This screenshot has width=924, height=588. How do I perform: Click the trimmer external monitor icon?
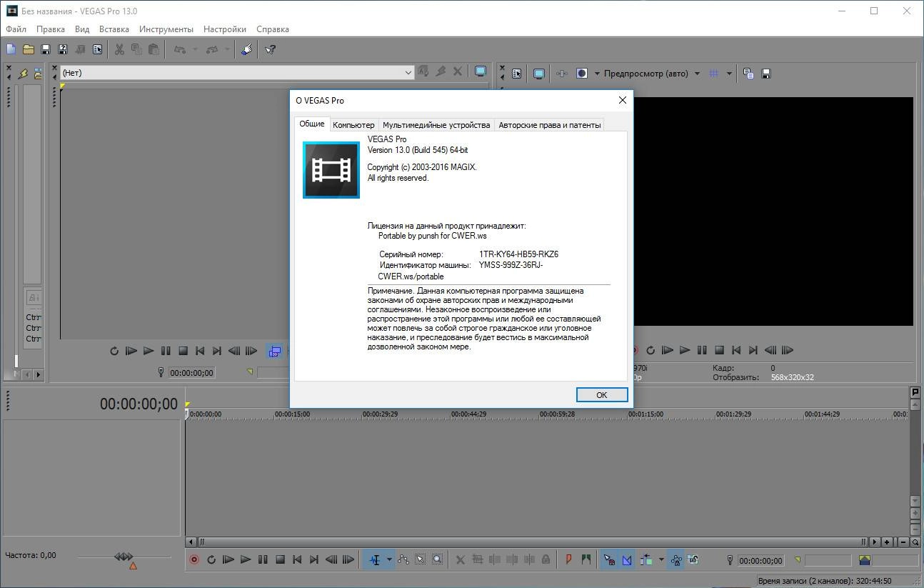(481, 71)
